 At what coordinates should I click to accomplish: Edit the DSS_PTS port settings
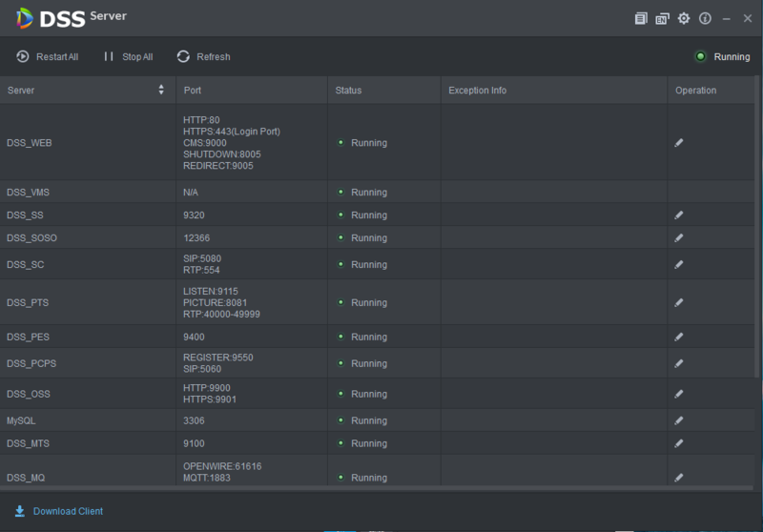(x=679, y=302)
